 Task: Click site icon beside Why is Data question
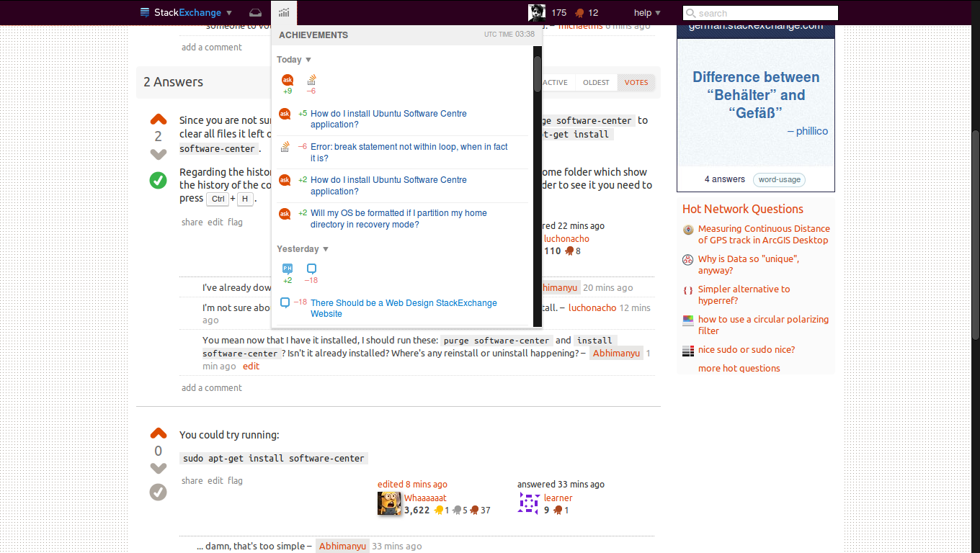click(x=688, y=260)
